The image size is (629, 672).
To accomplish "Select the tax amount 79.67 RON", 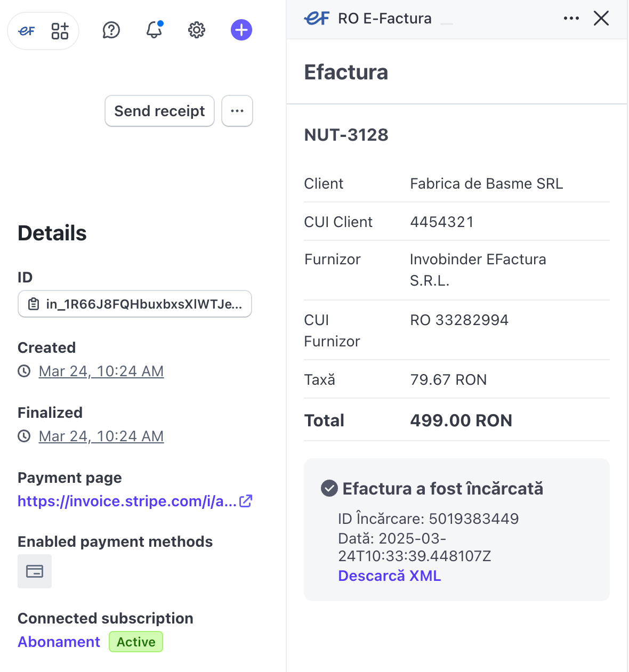I will tap(449, 379).
